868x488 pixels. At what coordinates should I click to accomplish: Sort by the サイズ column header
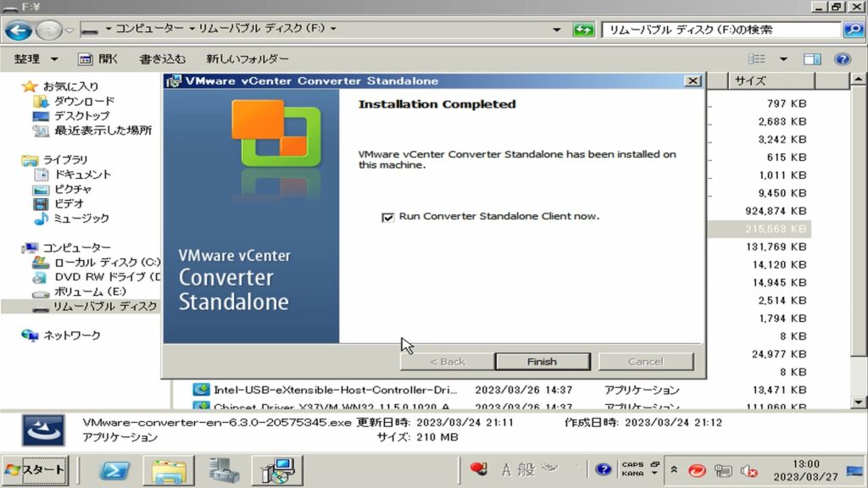(771, 80)
